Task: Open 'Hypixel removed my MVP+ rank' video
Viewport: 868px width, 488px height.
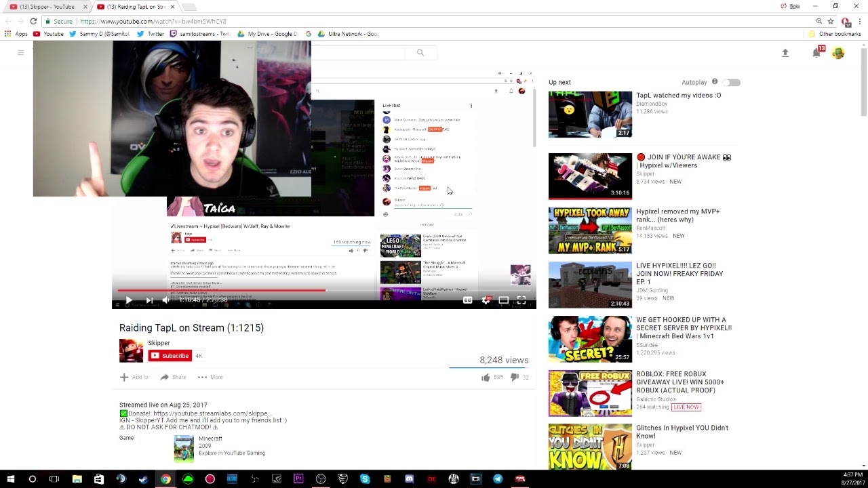Action: click(678, 216)
